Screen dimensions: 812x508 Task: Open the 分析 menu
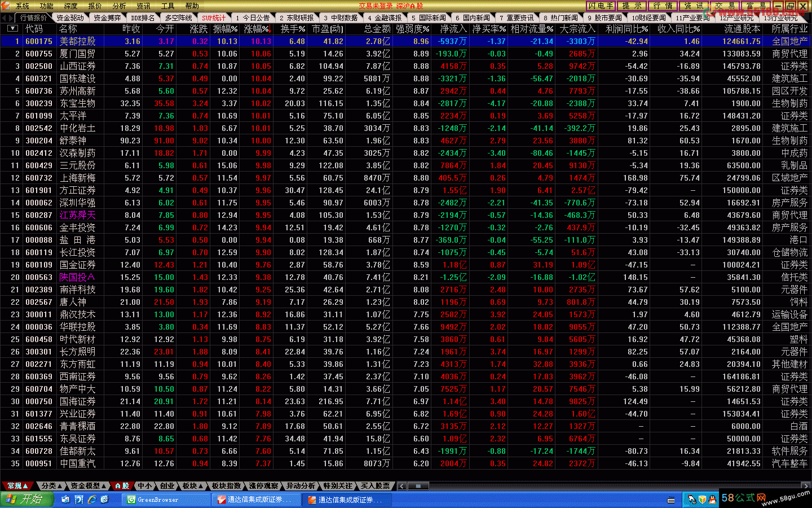coord(120,6)
